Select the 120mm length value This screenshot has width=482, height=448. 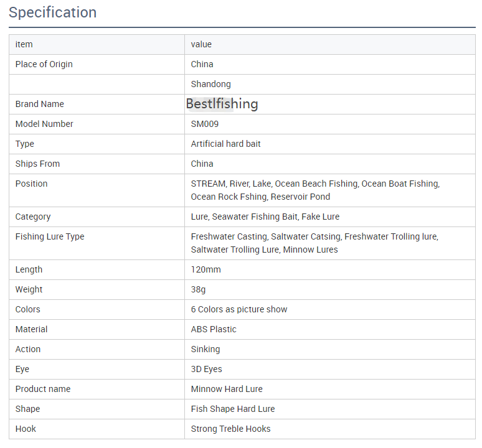(x=206, y=269)
